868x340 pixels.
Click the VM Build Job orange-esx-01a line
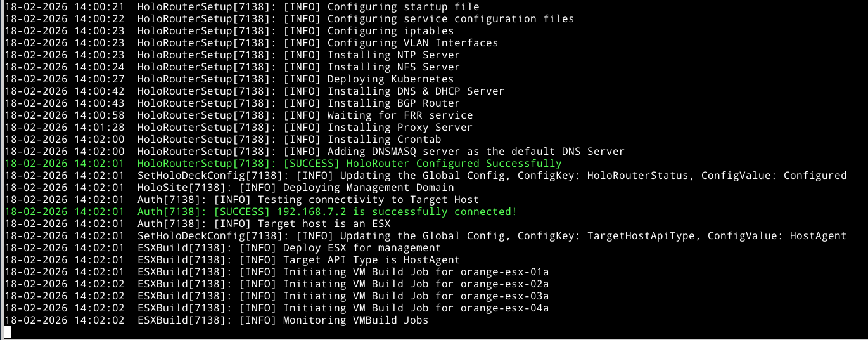(416, 272)
